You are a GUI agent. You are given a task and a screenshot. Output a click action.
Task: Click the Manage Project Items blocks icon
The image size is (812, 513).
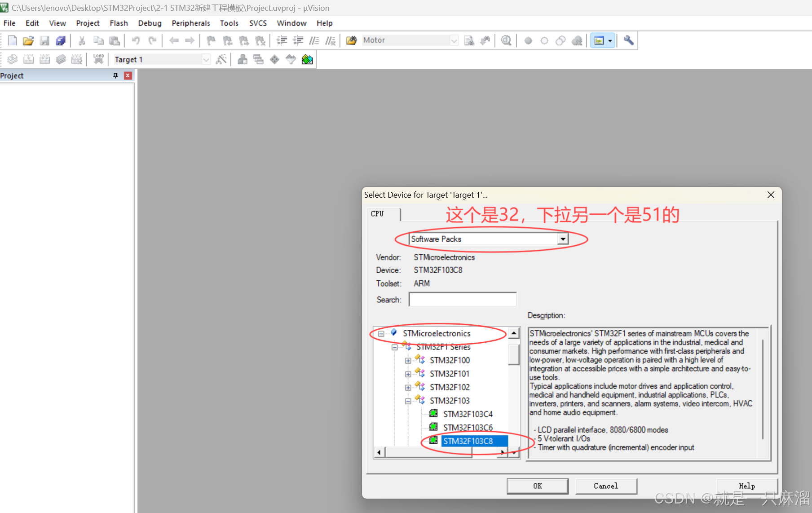[243, 59]
